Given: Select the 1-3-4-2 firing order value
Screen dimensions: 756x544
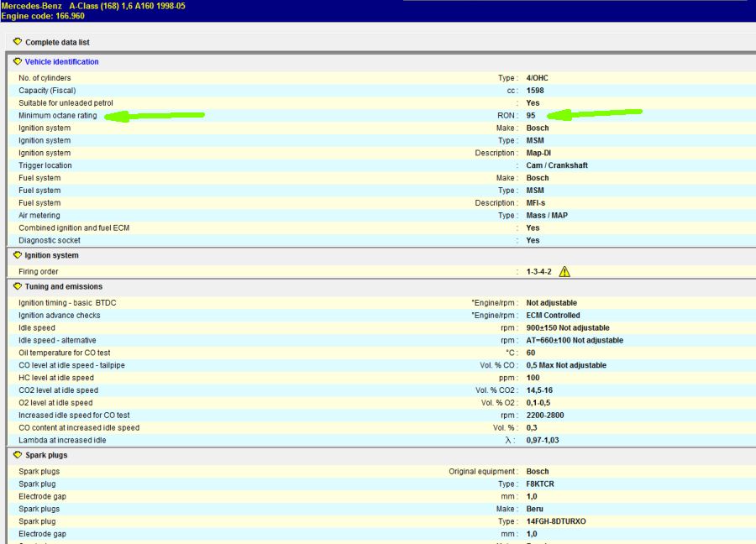Looking at the screenshot, I should 539,272.
